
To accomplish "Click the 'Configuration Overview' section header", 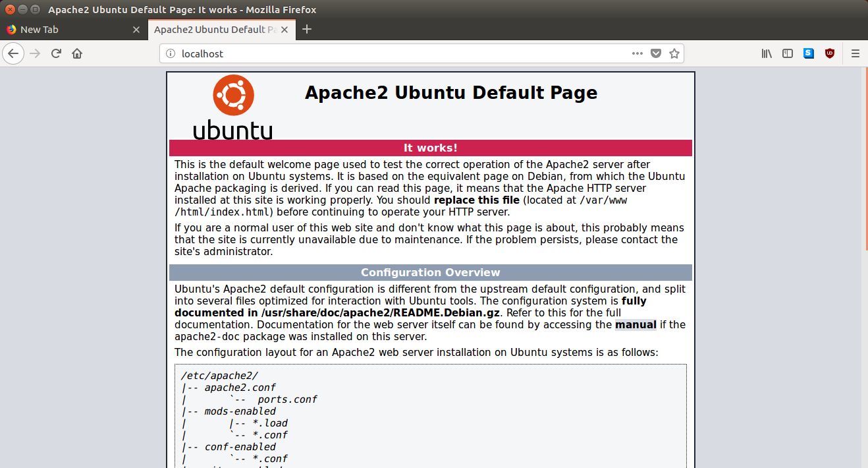I will coord(431,272).
